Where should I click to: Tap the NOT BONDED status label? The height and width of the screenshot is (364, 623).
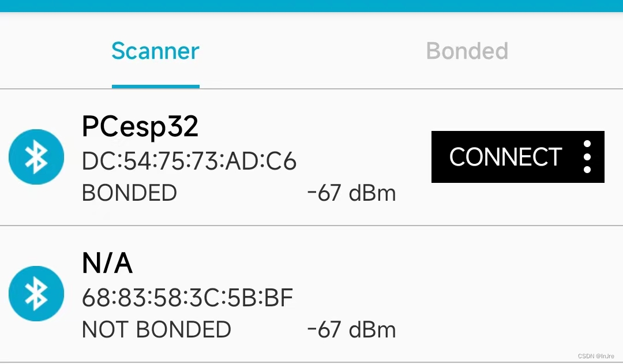point(156,329)
